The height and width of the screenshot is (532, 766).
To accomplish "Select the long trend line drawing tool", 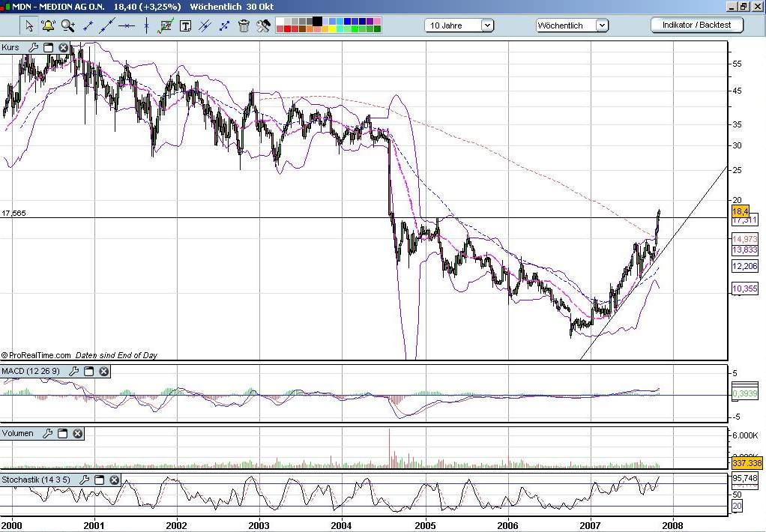I will click(x=107, y=25).
